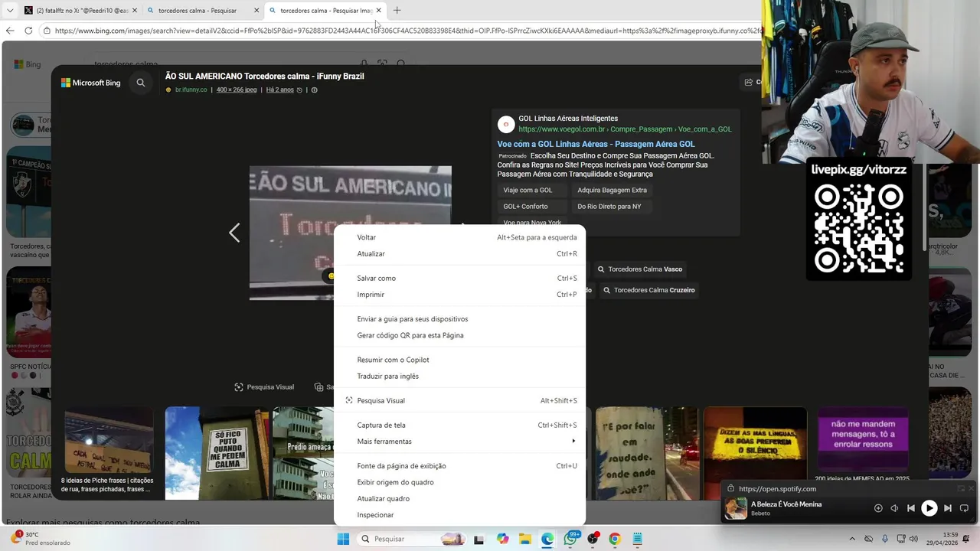Choose Imprimir from context menu
The image size is (980, 551).
[459, 294]
